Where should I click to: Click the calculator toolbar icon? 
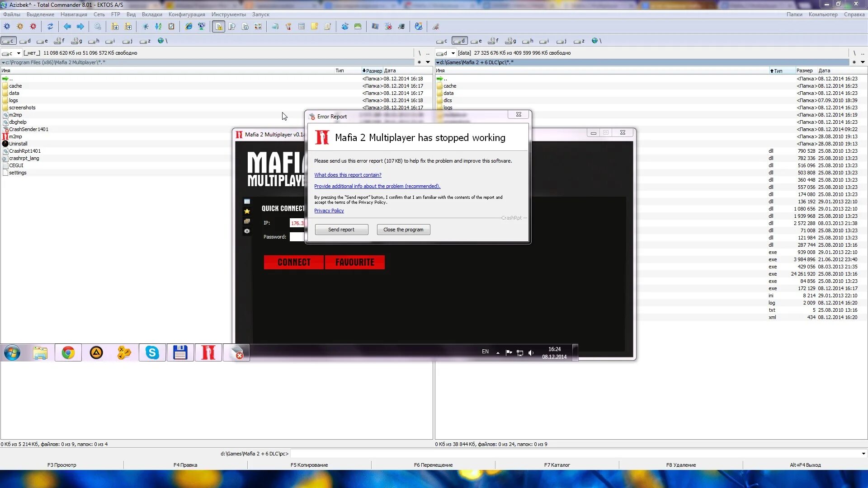point(302,27)
